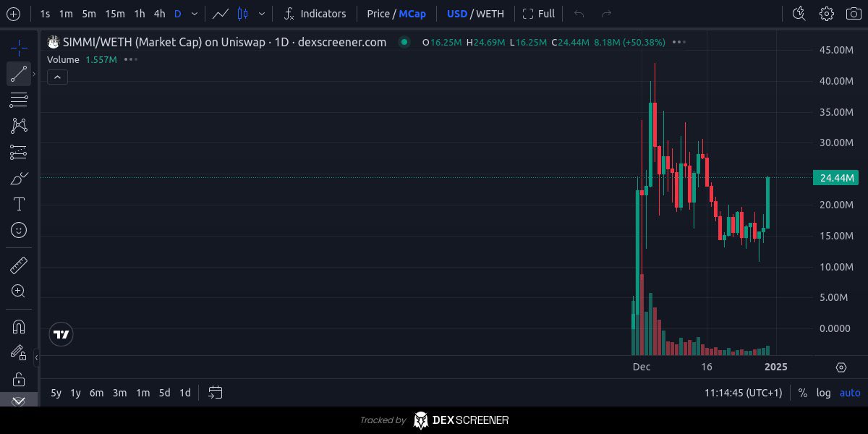The width and height of the screenshot is (868, 434).
Task: Open the quick search icon
Action: pyautogui.click(x=799, y=14)
